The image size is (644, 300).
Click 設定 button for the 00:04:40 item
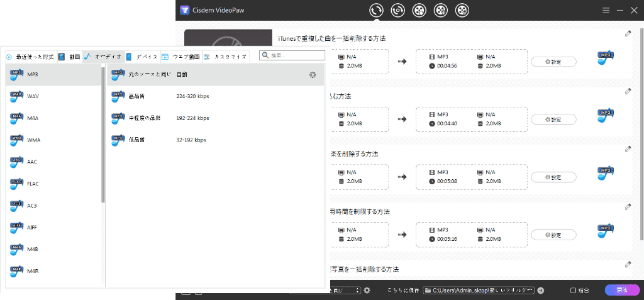point(553,119)
